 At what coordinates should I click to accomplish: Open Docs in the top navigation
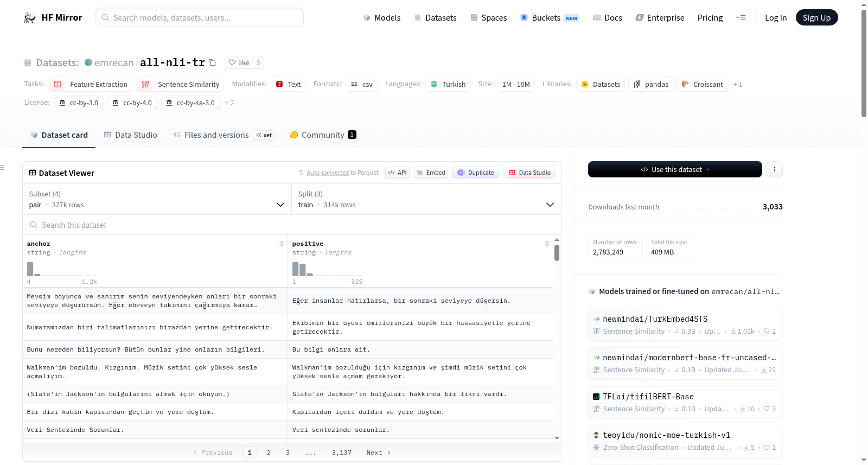coord(608,18)
